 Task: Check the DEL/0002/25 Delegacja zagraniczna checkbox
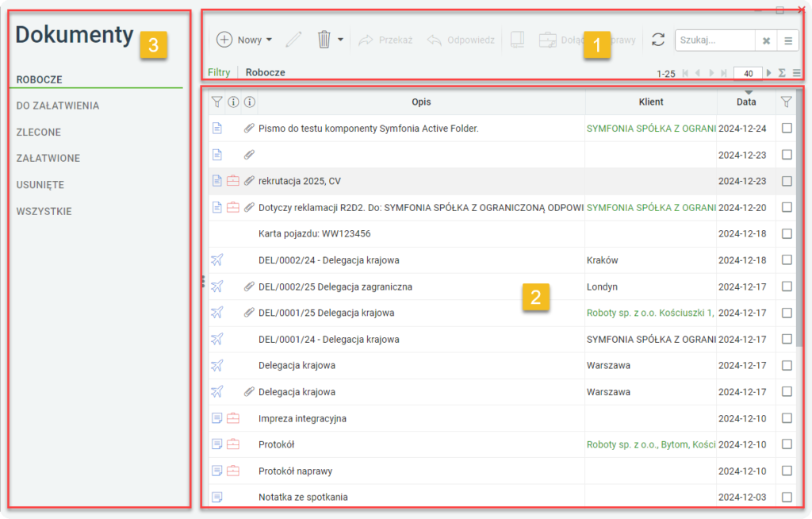coord(787,286)
